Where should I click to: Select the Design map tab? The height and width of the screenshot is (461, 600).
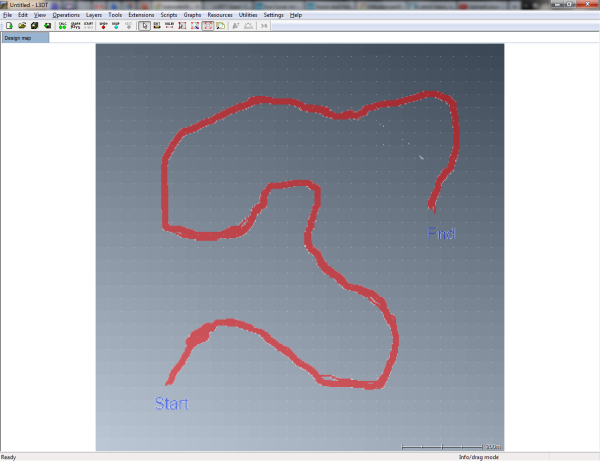(18, 37)
